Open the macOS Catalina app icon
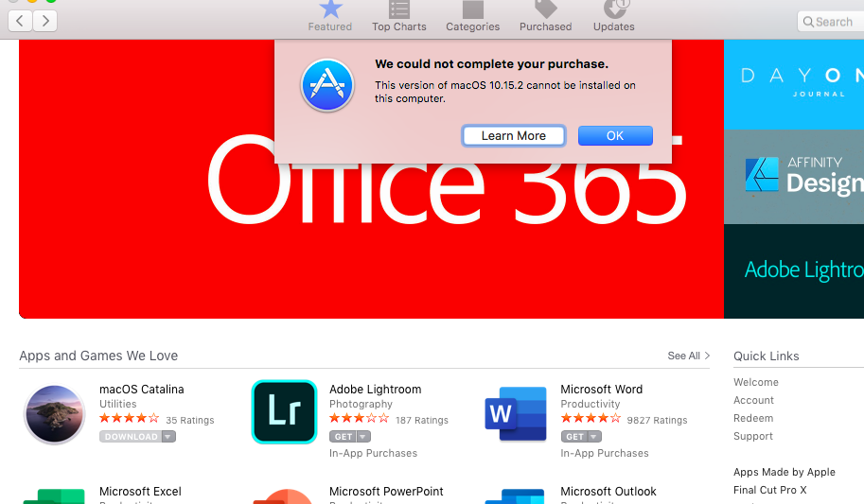This screenshot has height=504, width=864. 54,414
